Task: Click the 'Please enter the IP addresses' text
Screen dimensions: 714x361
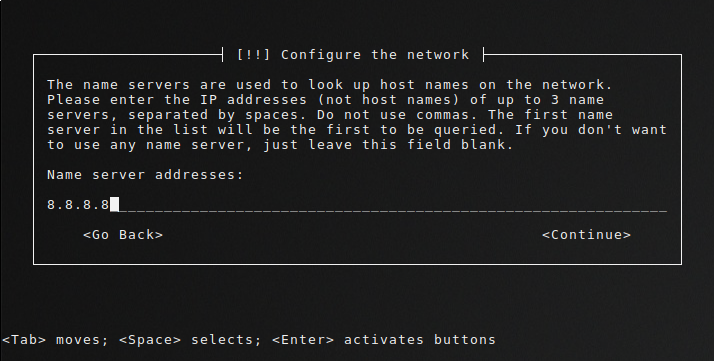Action: click(x=177, y=100)
